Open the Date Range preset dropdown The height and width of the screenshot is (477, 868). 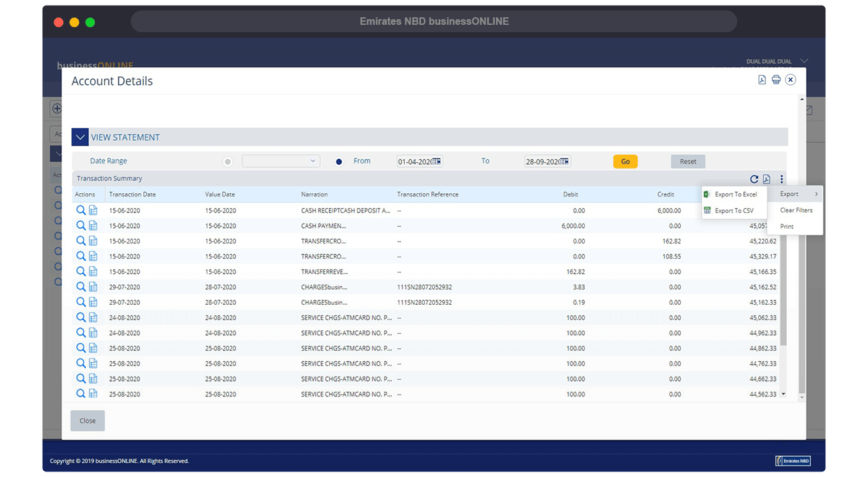click(281, 161)
